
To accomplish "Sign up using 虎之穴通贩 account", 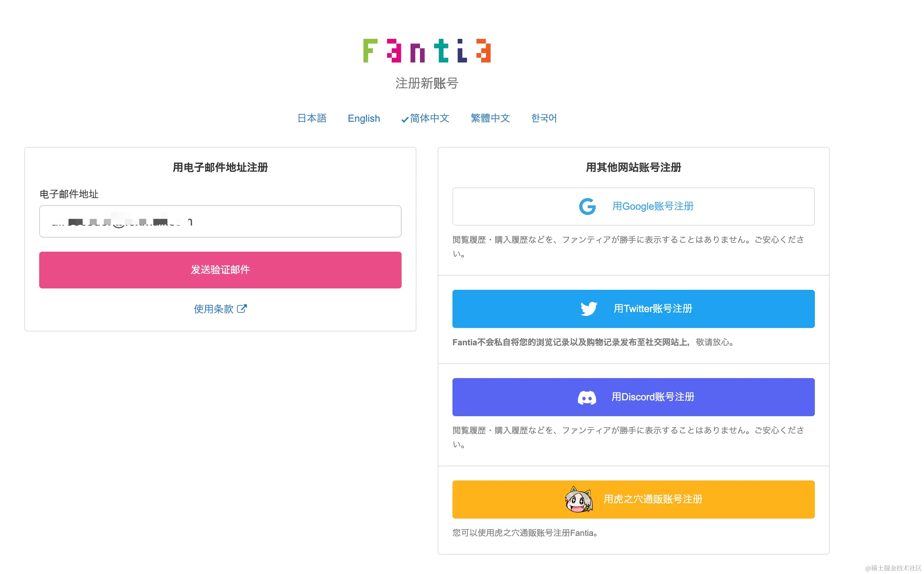I will 633,499.
